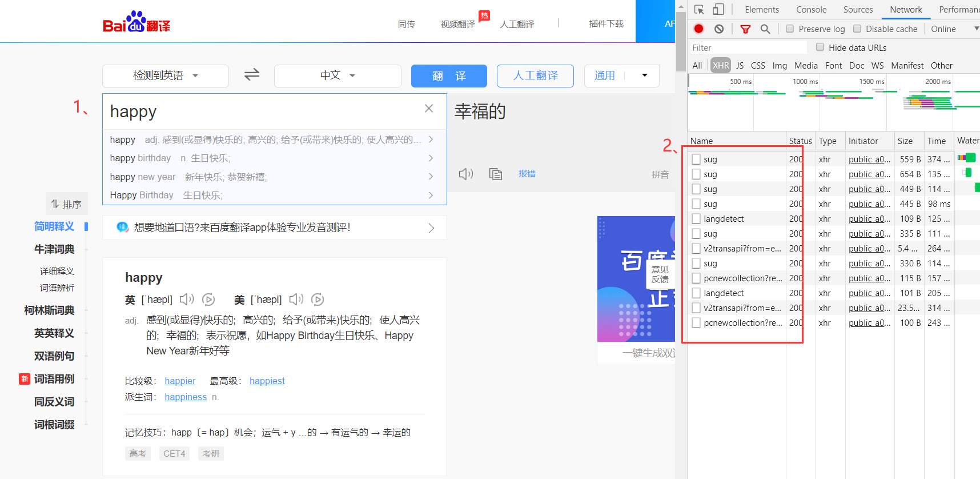Open network search magnifier

pos(765,29)
